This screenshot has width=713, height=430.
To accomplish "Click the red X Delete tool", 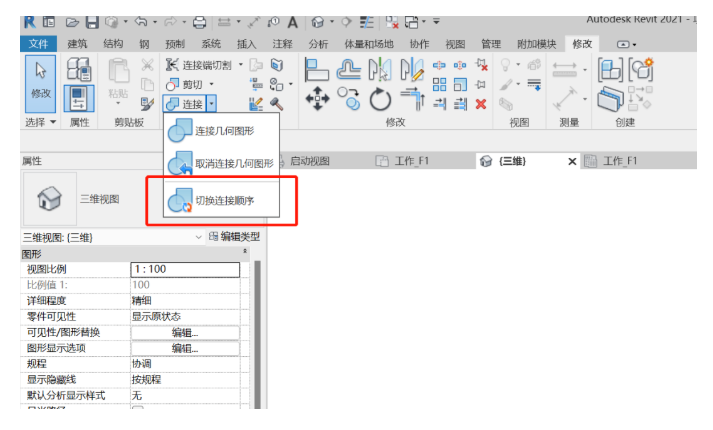I will (481, 104).
